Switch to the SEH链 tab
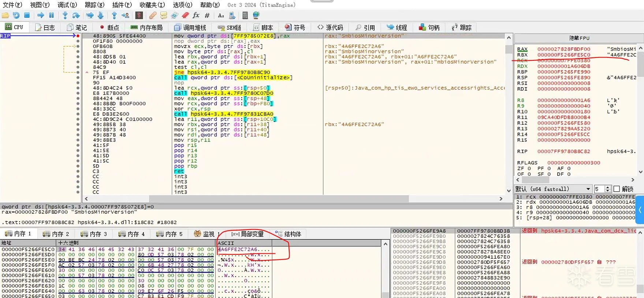The height and width of the screenshot is (298, 644). [230, 27]
